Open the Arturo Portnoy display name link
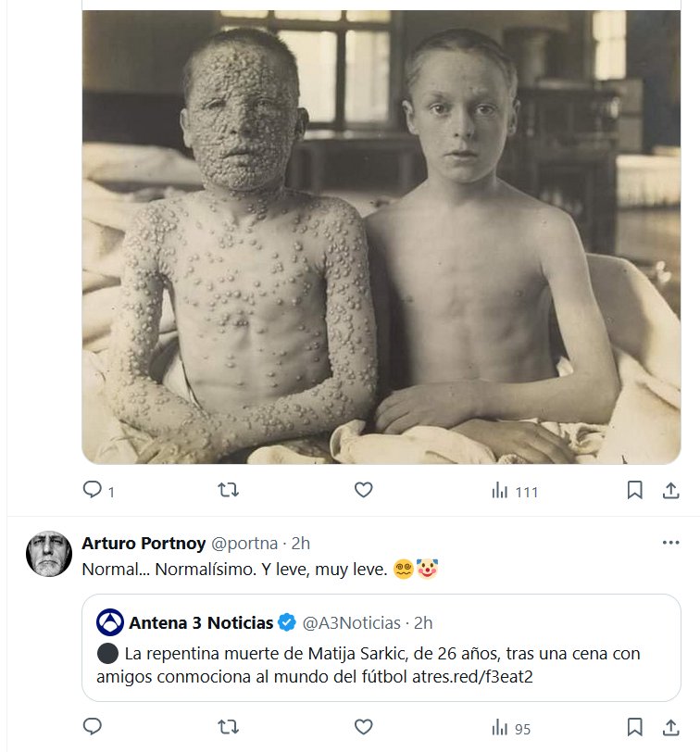Viewport: 700px width, 752px height. pyautogui.click(x=144, y=543)
